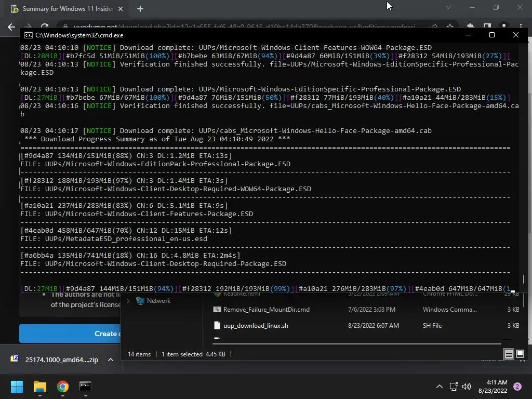Open the Chrome profile avatar
The height and width of the screenshot is (399, 532).
click(x=504, y=26)
